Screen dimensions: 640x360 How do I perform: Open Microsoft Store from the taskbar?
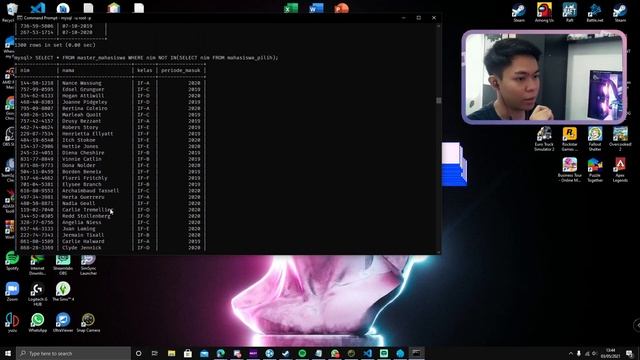(x=188, y=353)
